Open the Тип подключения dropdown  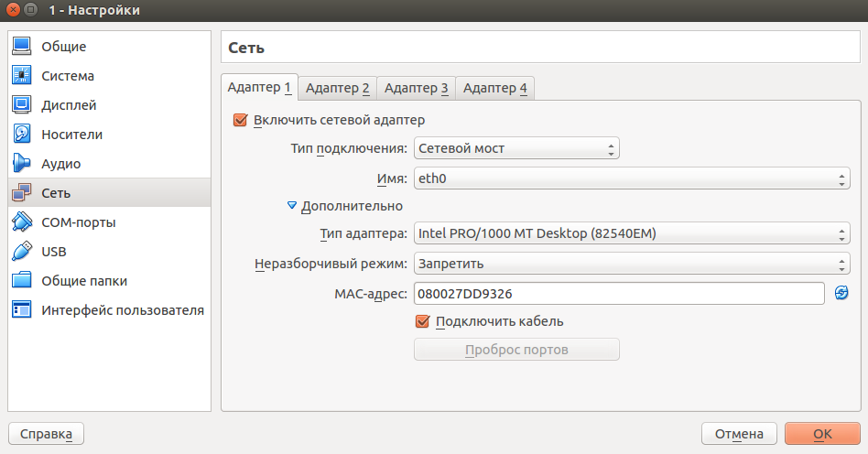(x=516, y=148)
